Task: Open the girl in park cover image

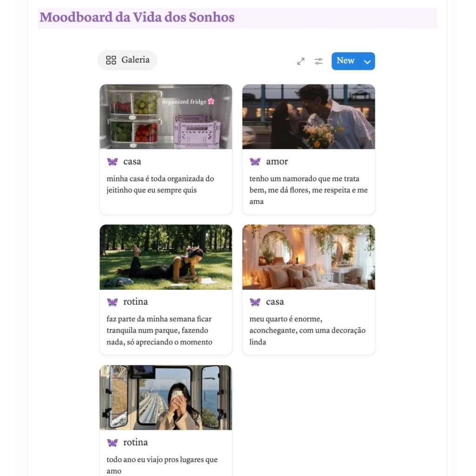Action: (166, 257)
